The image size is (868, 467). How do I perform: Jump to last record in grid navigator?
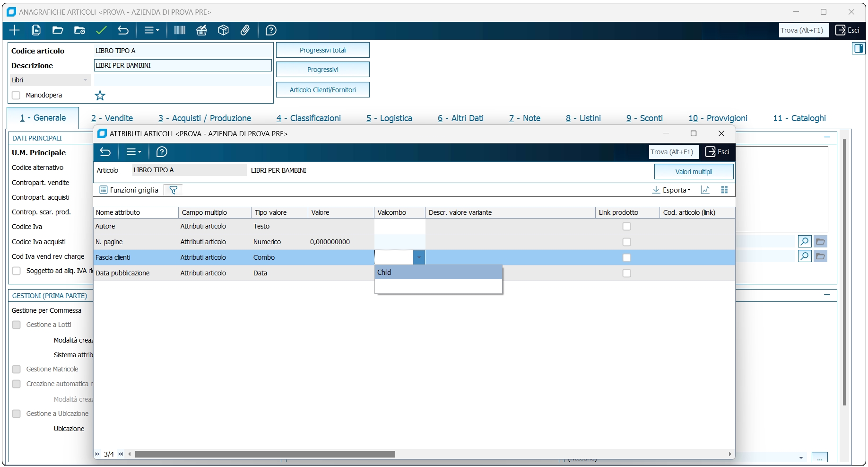coord(121,454)
